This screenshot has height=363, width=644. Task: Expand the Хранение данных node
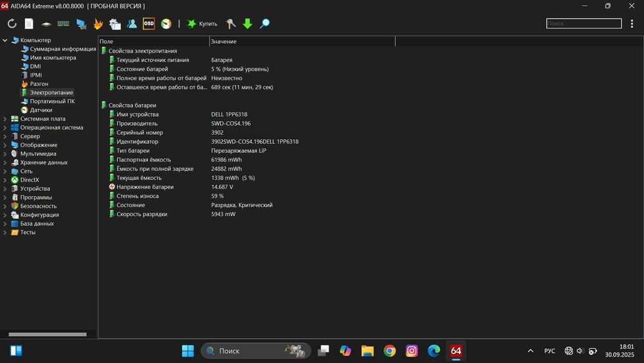point(5,162)
